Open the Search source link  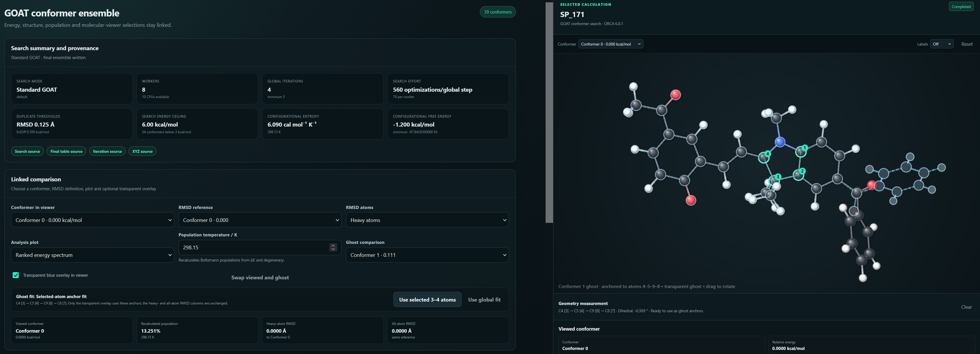pos(27,151)
